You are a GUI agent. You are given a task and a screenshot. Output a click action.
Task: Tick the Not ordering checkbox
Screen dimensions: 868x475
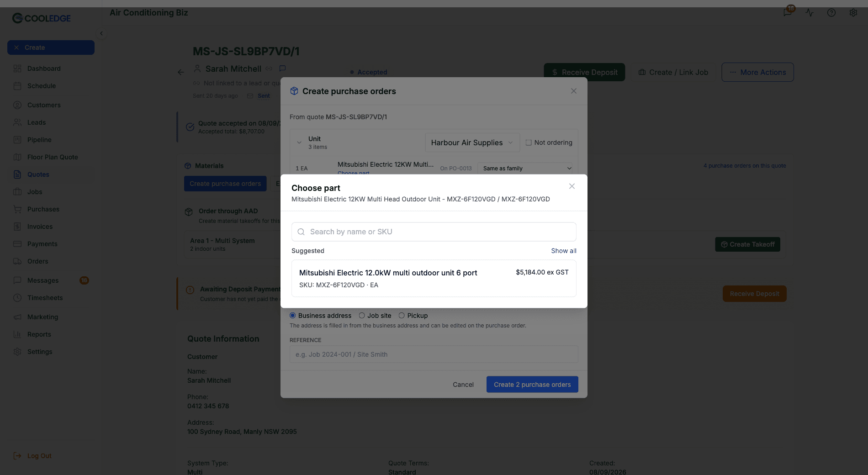529,143
